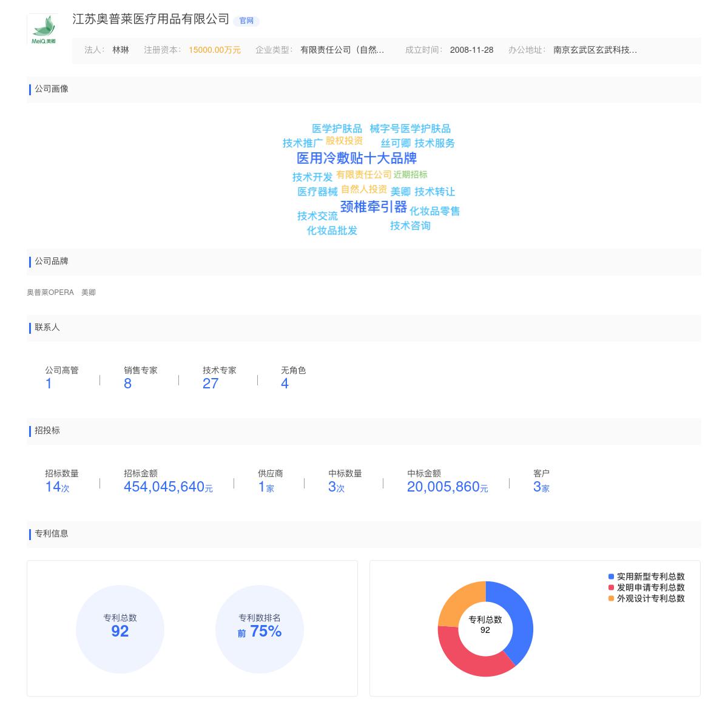Click enterprise type 有限责任公司（自然…
Screen dimensions: 728x710
[x=342, y=50]
